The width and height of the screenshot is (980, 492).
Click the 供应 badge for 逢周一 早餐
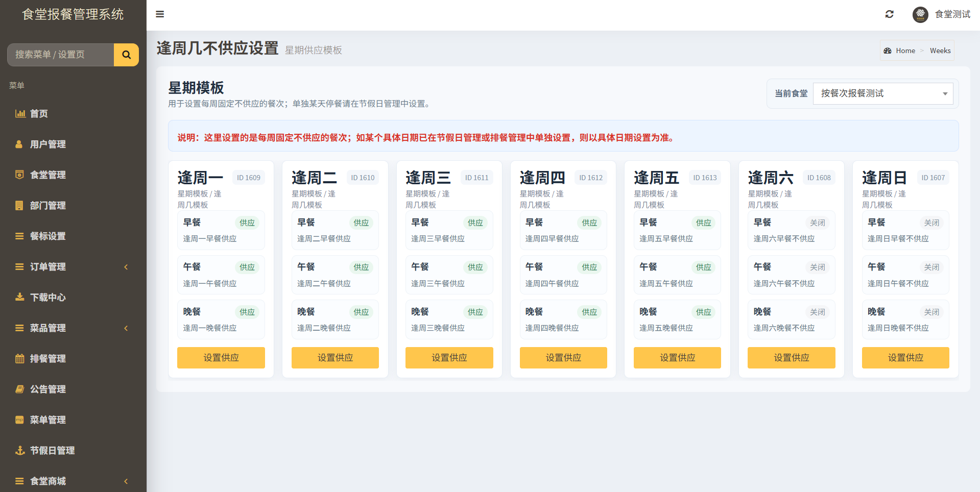coord(247,223)
